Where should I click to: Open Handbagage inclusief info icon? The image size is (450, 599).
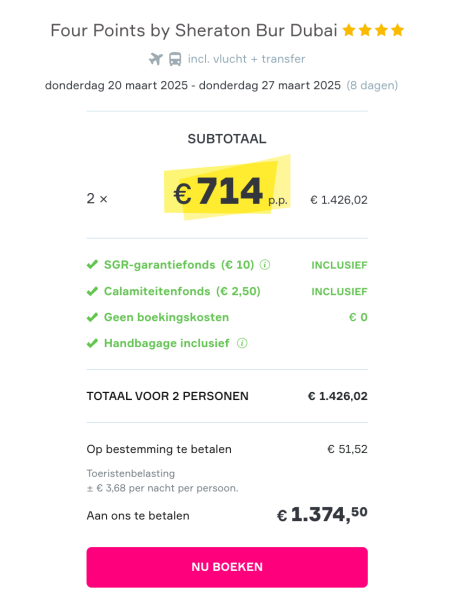(x=242, y=343)
